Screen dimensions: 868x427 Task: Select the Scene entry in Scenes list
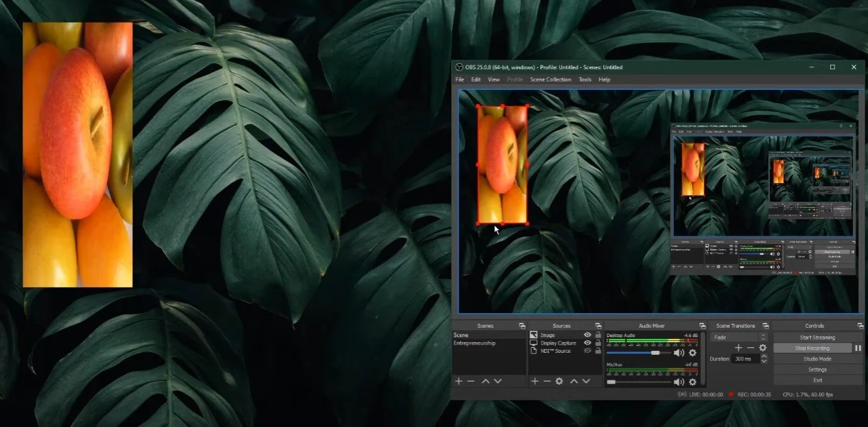489,335
